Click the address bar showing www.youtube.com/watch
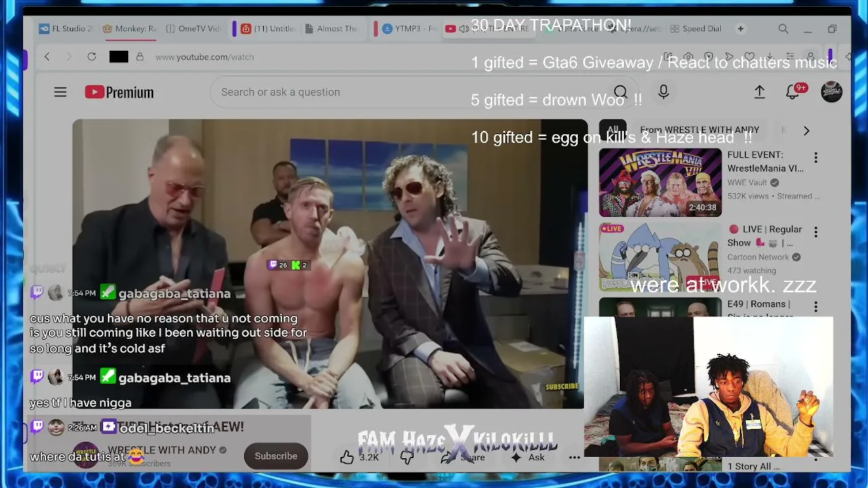This screenshot has width=868, height=488. tap(205, 57)
